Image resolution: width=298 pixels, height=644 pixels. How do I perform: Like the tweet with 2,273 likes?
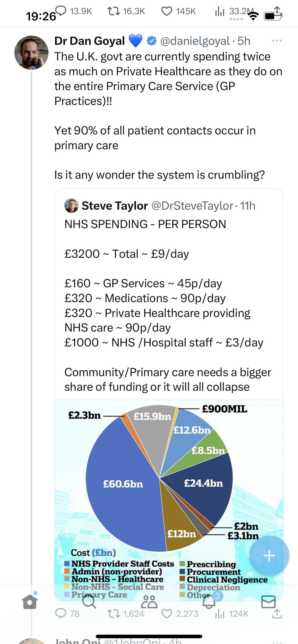point(167,614)
